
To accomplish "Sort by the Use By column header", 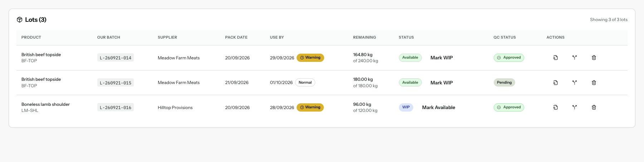I will pyautogui.click(x=277, y=37).
